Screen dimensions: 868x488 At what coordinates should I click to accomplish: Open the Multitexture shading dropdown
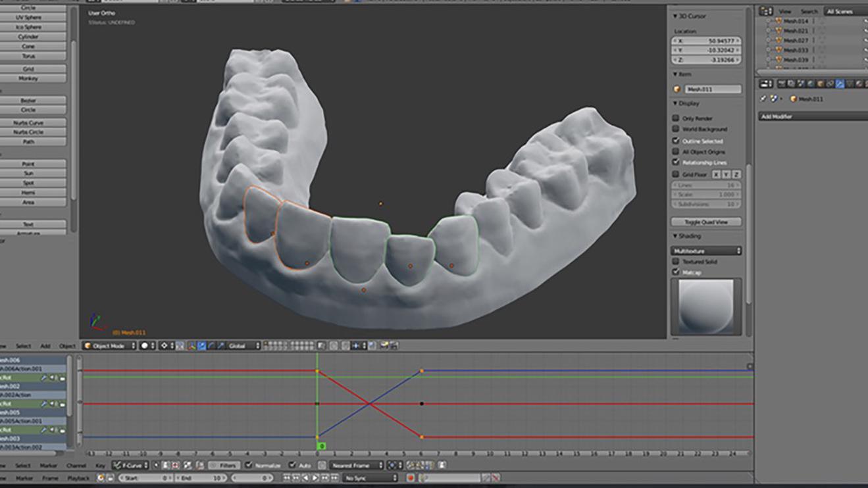pyautogui.click(x=706, y=251)
